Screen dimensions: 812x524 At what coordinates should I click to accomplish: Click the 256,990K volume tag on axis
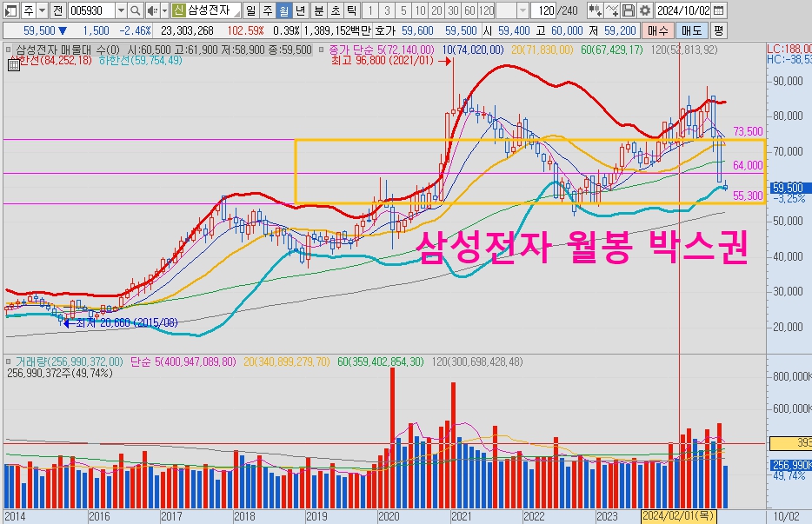click(x=790, y=465)
